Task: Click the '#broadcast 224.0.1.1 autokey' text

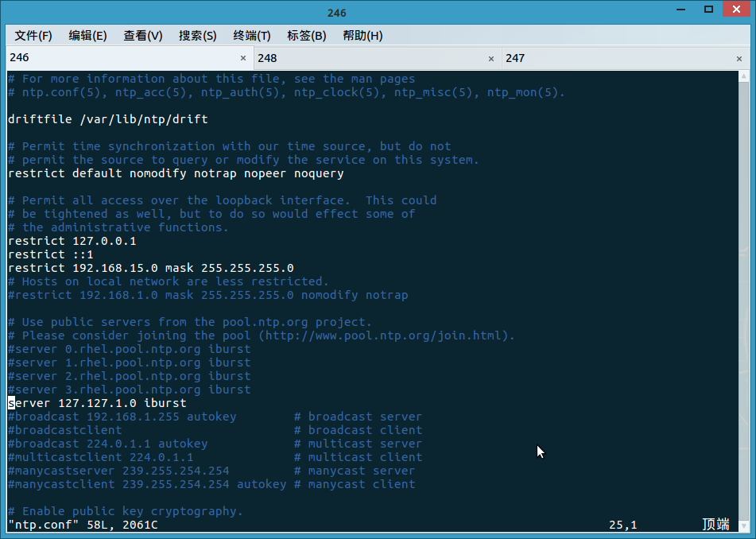Action: (x=107, y=443)
